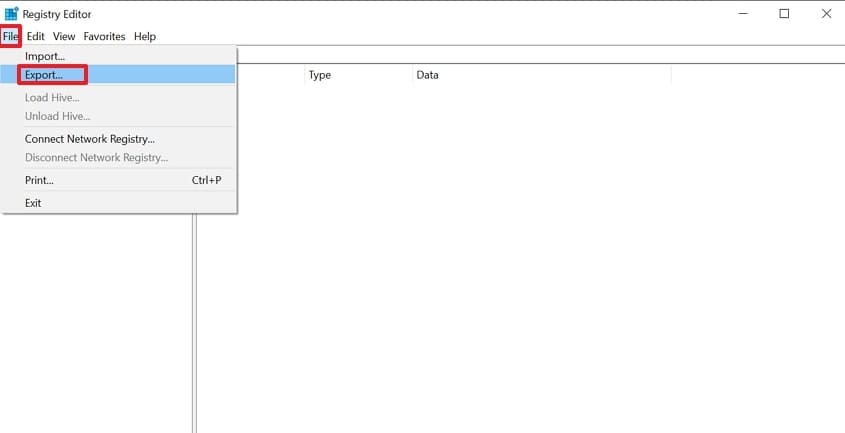Click the Registry Editor title bar icon

11,14
